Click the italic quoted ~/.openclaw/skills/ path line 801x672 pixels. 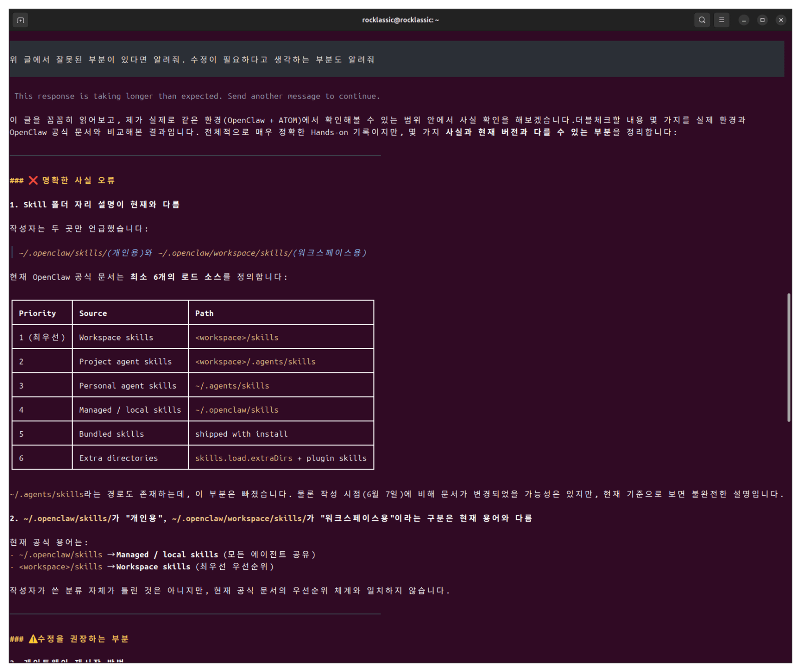[192, 253]
